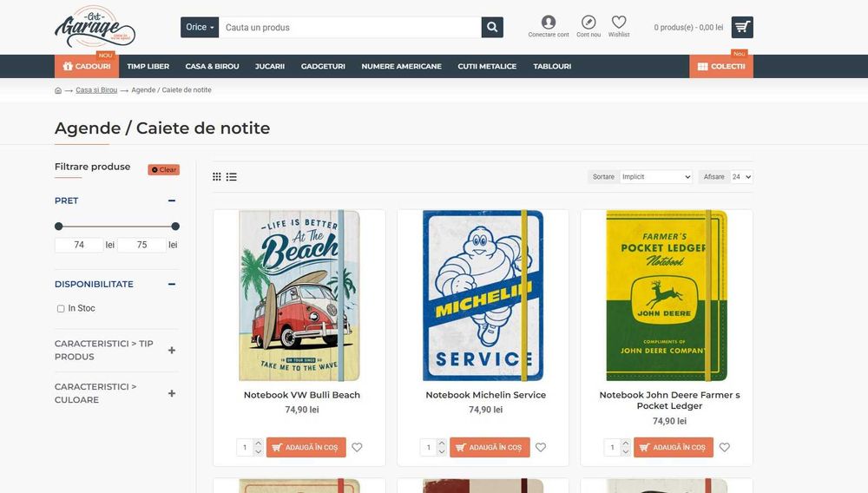Click the maximum price slider handle

pyautogui.click(x=175, y=227)
